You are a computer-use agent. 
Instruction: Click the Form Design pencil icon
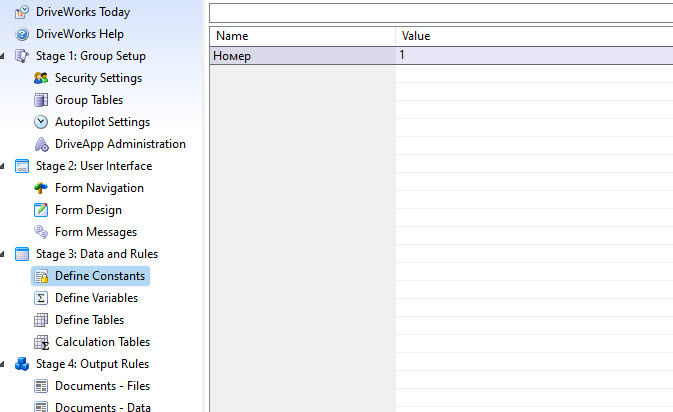41,210
